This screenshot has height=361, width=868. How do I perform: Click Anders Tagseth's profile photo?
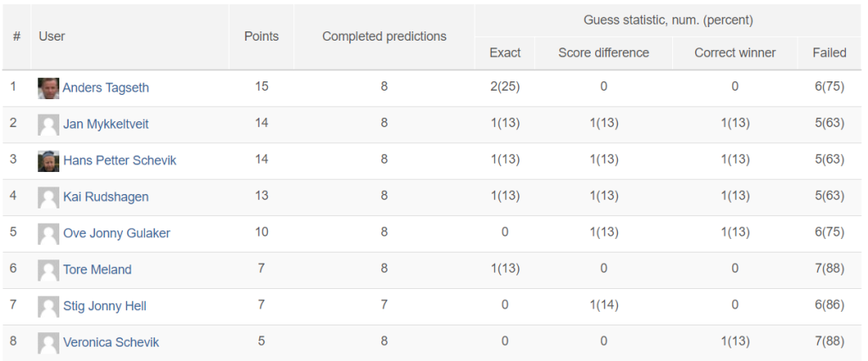[x=48, y=88]
